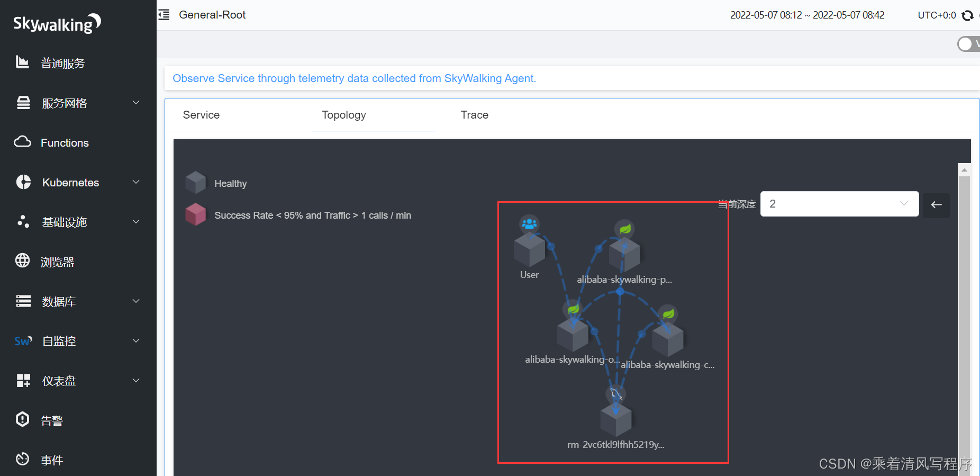Click the back arrow beside depth selector
The width and height of the screenshot is (980, 476).
pyautogui.click(x=936, y=204)
